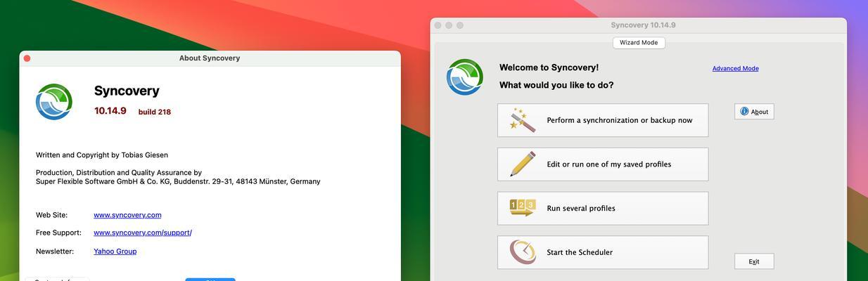Open www.syncovery.com web site link
The height and width of the screenshot is (281, 868).
127,215
